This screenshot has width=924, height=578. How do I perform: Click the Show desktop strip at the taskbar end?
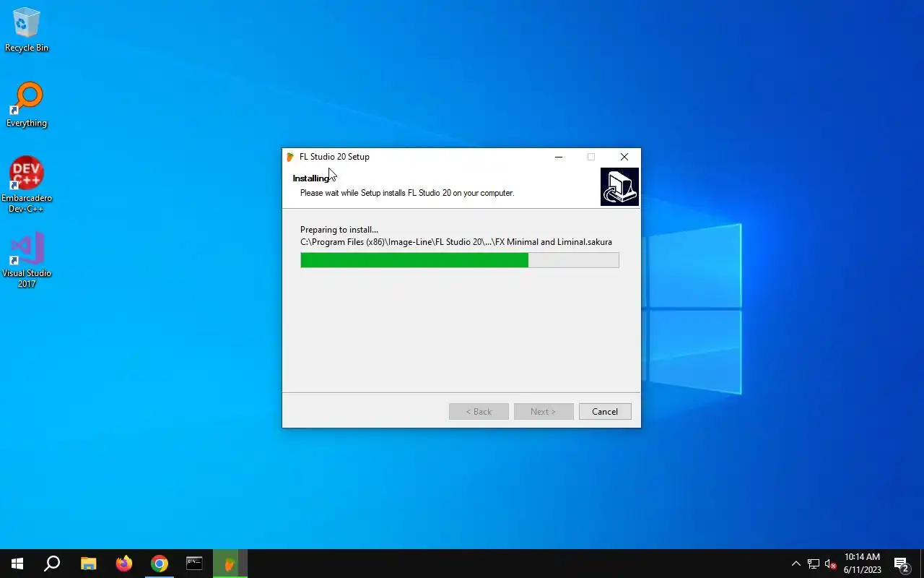(x=922, y=564)
